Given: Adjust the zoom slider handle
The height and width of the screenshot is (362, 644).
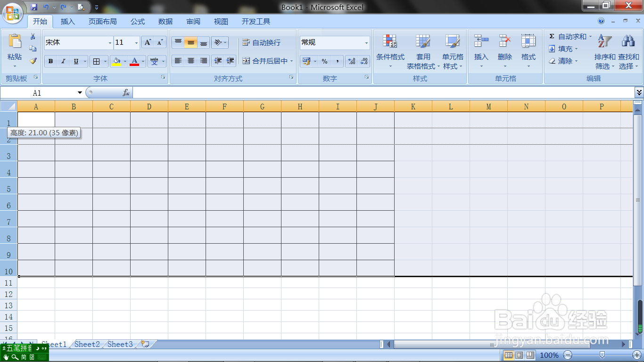Looking at the screenshot, I should [602, 354].
